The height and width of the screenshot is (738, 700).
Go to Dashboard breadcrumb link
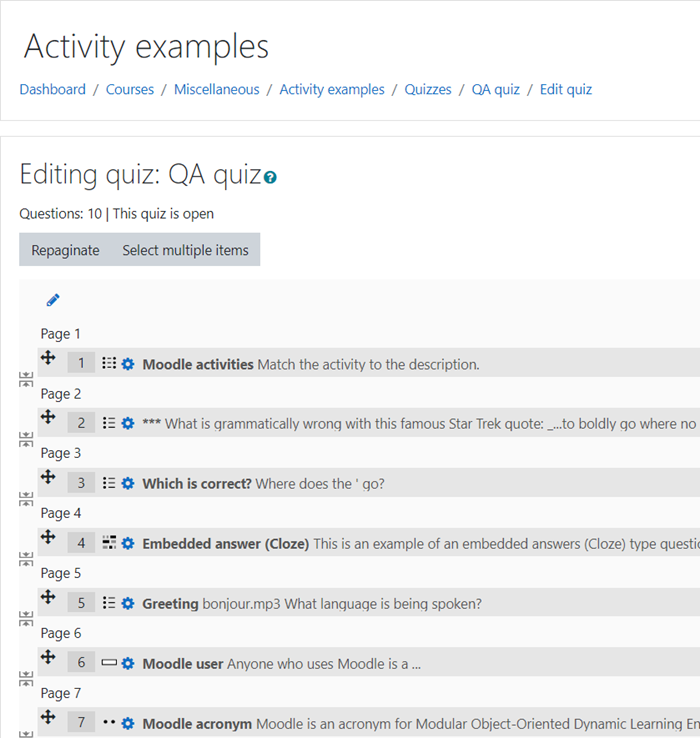pyautogui.click(x=53, y=89)
